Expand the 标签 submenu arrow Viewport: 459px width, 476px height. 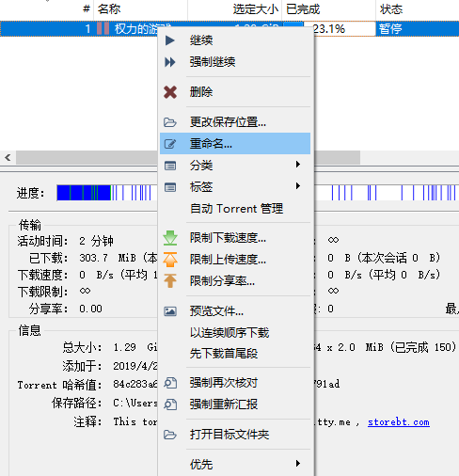coord(298,186)
